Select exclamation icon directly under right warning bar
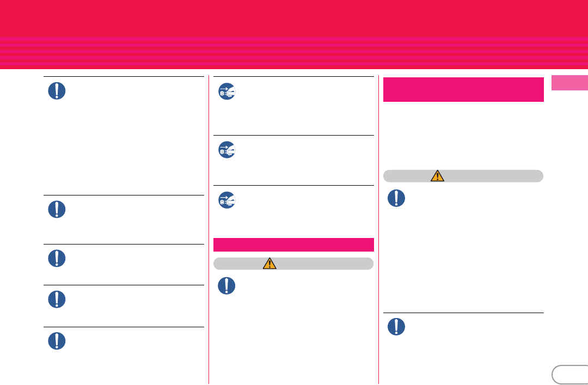 396,198
